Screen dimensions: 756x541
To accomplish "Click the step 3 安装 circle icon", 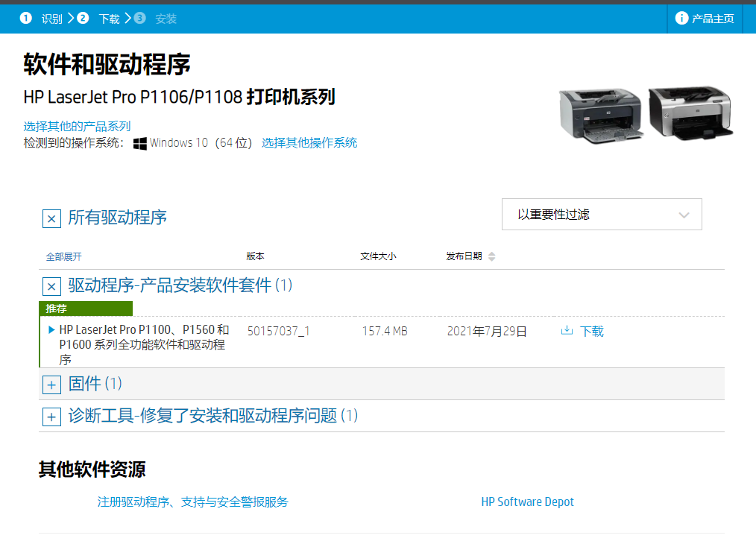I will (x=139, y=18).
